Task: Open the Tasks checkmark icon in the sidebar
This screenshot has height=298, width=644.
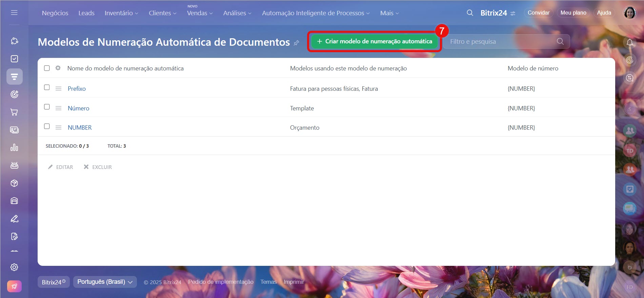Action: (14, 59)
